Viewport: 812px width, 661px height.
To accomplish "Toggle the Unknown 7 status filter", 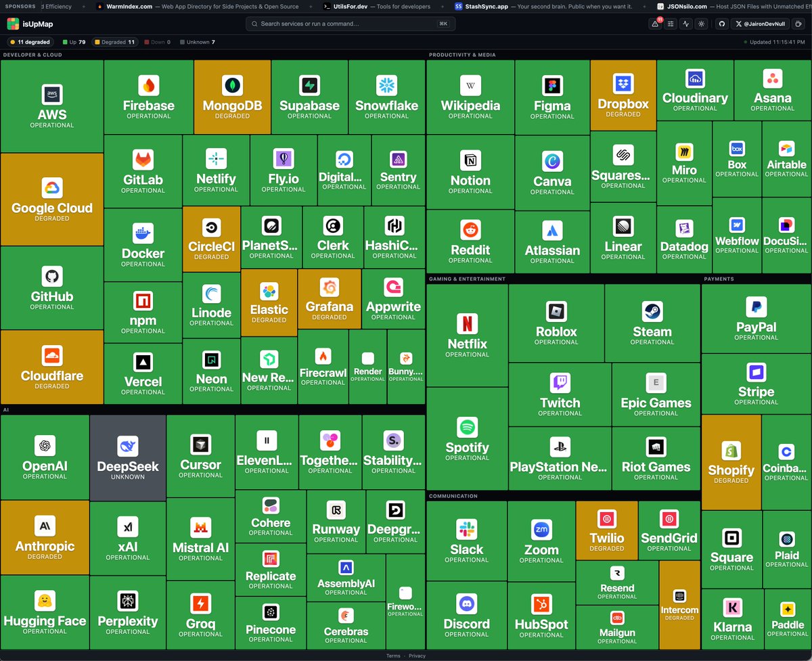I will [x=198, y=42].
